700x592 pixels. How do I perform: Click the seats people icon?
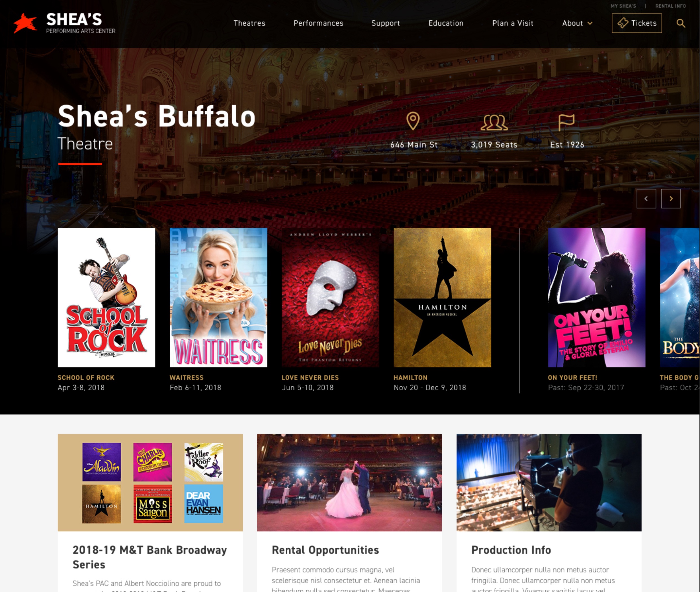494,123
